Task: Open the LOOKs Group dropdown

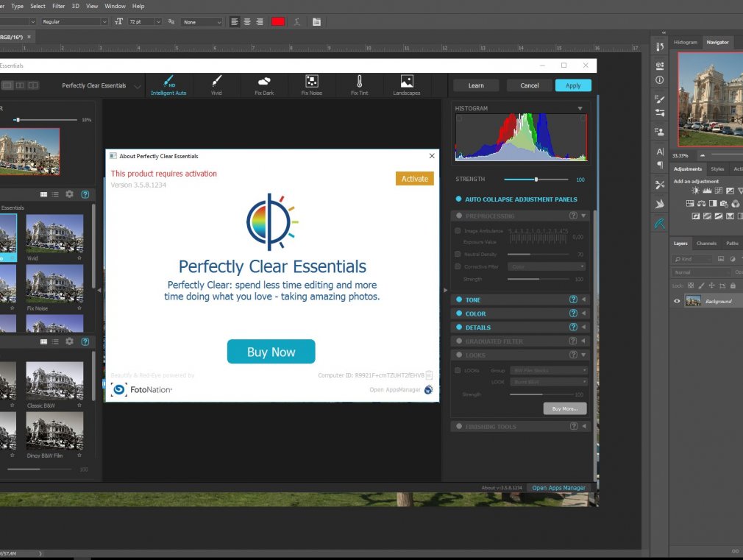Action: coord(549,370)
